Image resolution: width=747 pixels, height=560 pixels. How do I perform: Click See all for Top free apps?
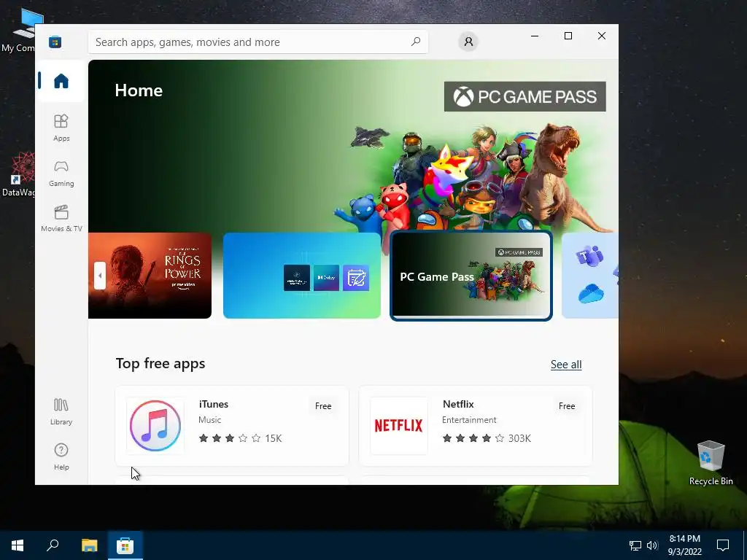[x=566, y=365]
